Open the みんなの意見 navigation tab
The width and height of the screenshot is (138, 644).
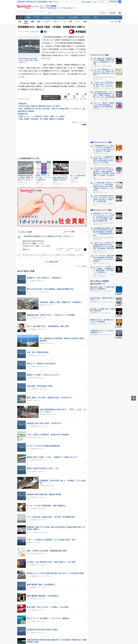tap(73, 17)
